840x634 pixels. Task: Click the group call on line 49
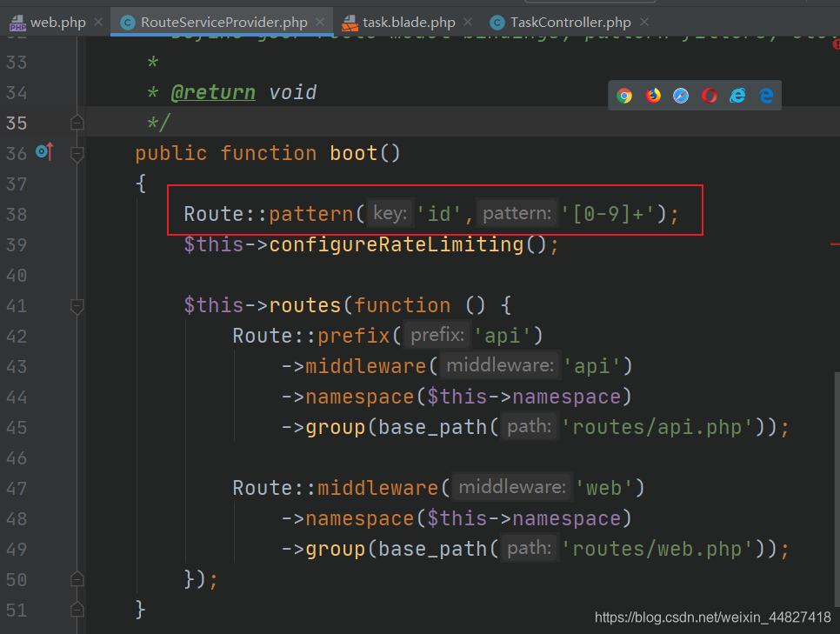(x=336, y=550)
